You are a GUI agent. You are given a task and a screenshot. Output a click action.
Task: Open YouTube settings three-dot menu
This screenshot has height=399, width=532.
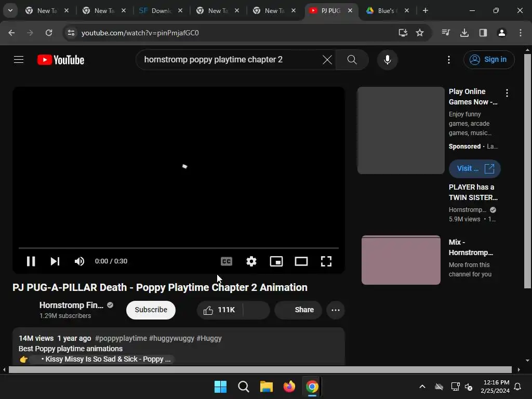pyautogui.click(x=448, y=60)
